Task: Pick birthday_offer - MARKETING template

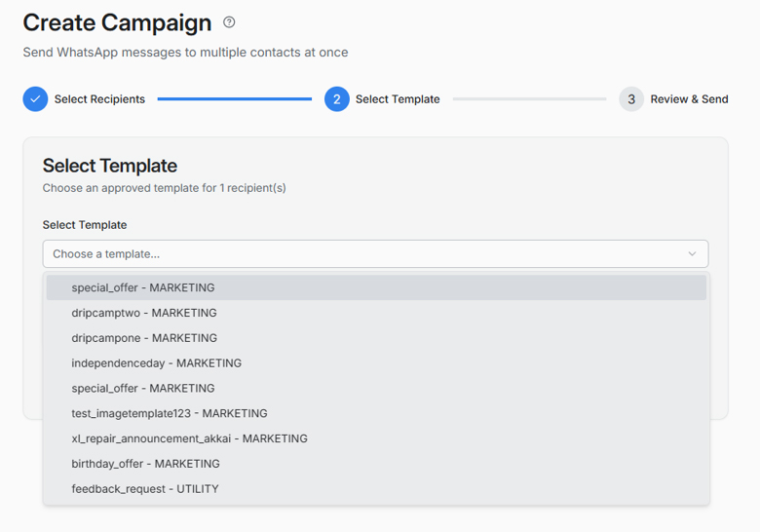Action: tap(376, 464)
